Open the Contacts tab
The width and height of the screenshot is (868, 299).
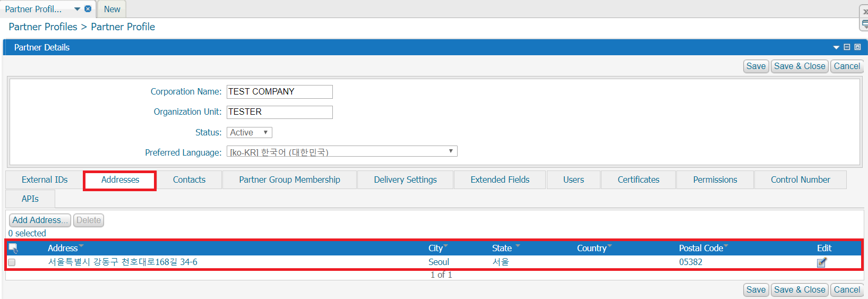(x=189, y=180)
